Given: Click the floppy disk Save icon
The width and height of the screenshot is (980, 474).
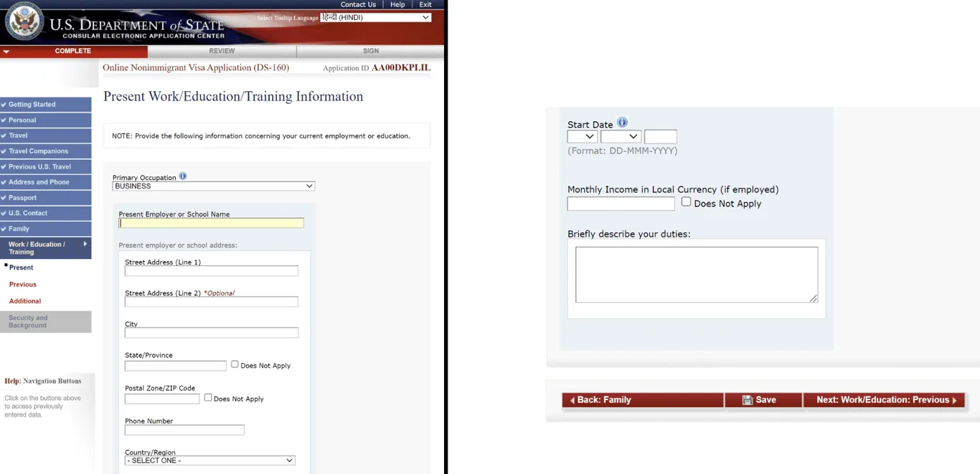Looking at the screenshot, I should coord(747,400).
